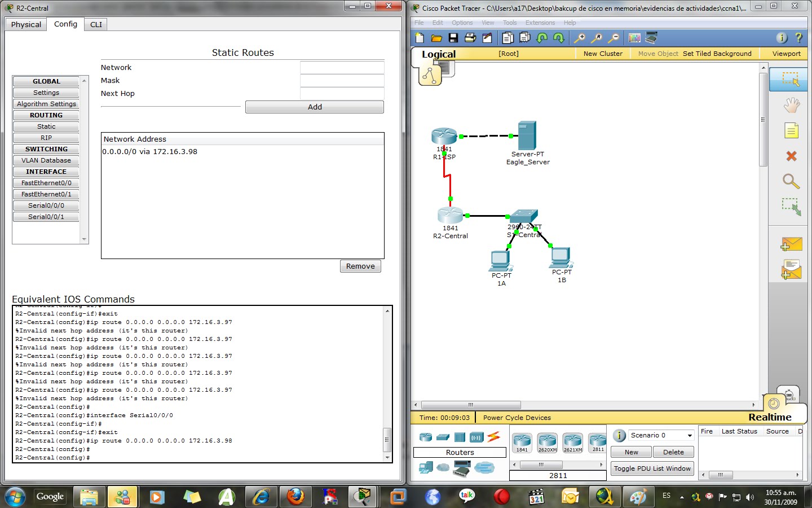The image size is (812, 508).
Task: Select the Custom Made Devices category icon
Action: pyautogui.click(x=462, y=467)
